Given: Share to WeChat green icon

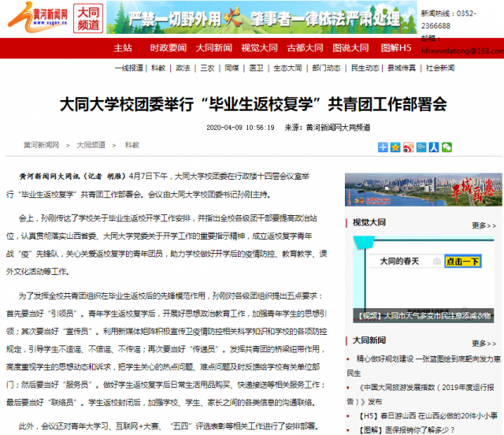Looking at the screenshot, I should tap(447, 147).
